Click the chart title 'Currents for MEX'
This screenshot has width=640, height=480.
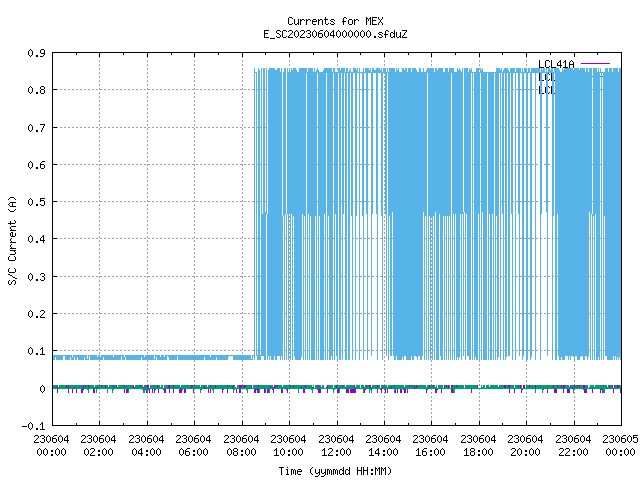coord(335,21)
